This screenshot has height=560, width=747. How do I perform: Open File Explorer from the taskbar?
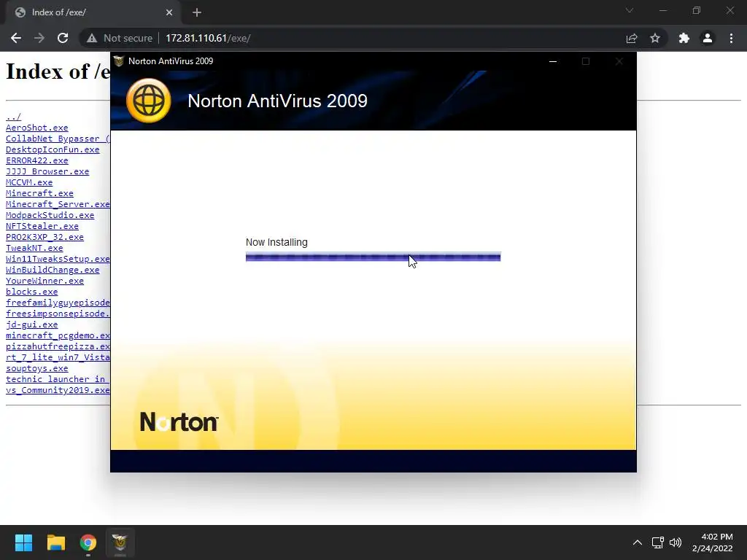[55, 542]
